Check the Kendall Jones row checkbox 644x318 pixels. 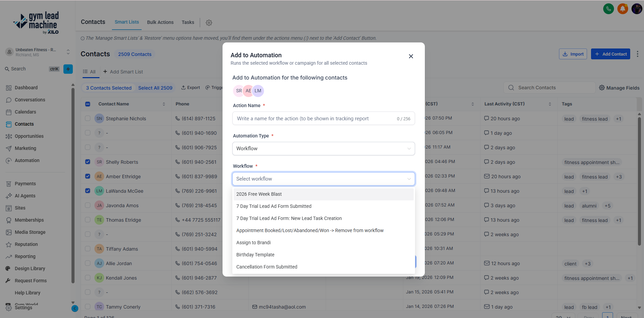[x=88, y=278]
